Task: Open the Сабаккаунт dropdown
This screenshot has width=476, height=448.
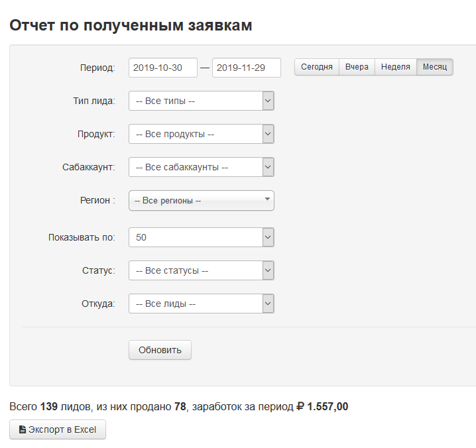Action: tap(201, 167)
